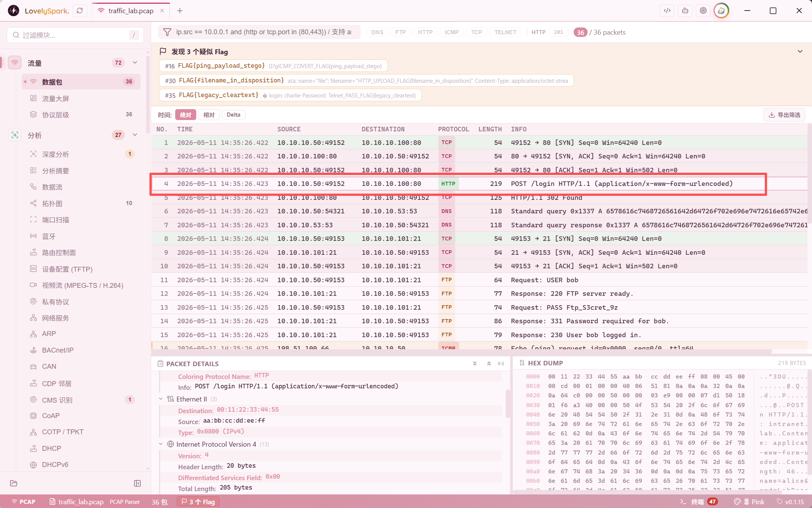
Task: Click the 数据流 stream icon
Action: tap(33, 187)
